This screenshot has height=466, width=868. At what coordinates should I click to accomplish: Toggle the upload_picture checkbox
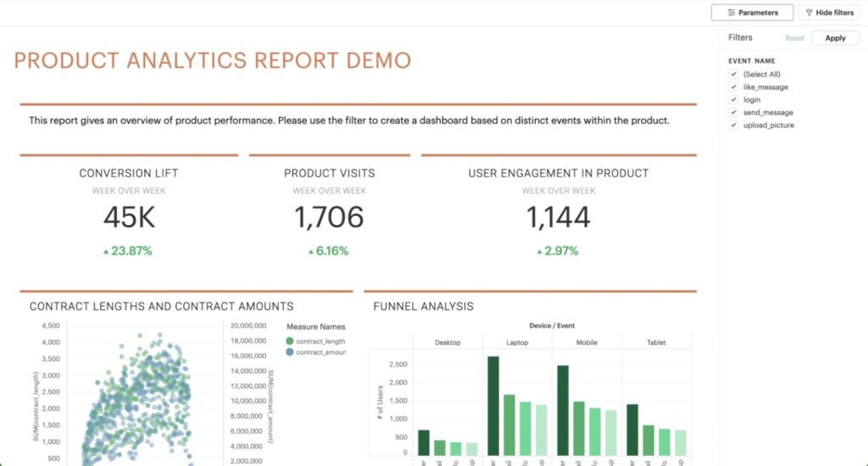(733, 125)
